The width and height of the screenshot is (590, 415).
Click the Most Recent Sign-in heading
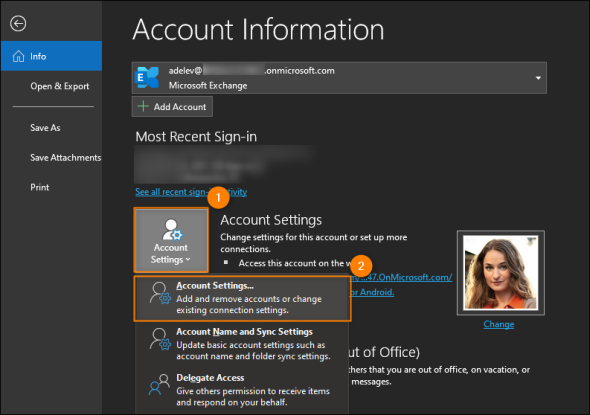tap(196, 136)
